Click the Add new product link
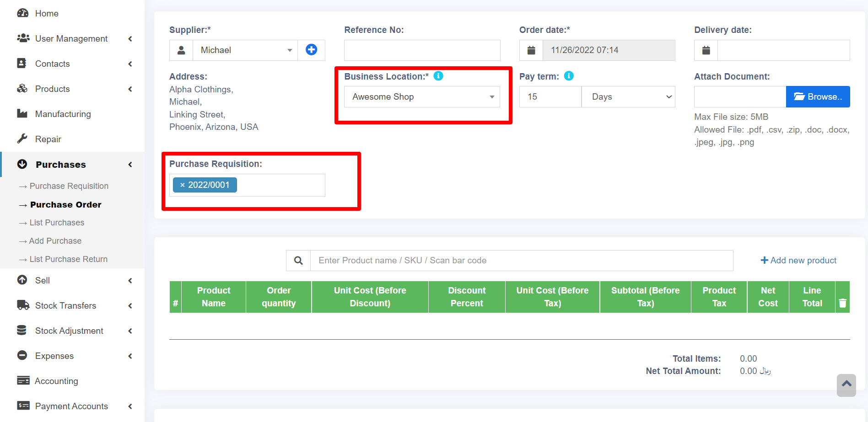Screen dimensions: 868x422 (x=798, y=261)
